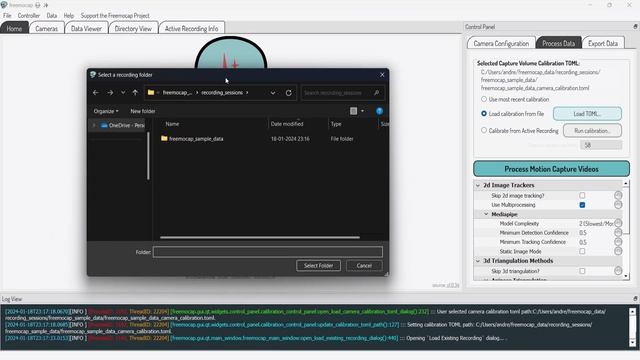
Task: Open the Export Data tab
Action: point(603,43)
